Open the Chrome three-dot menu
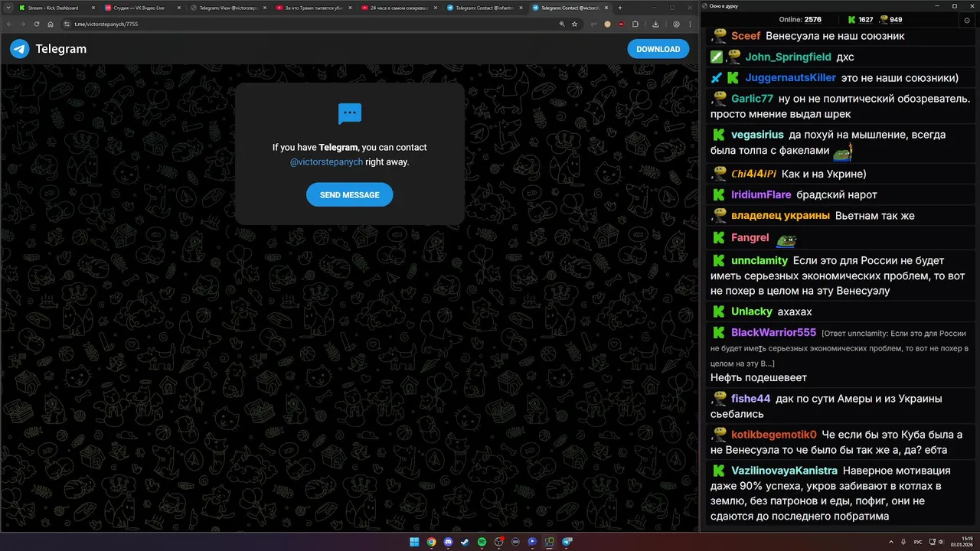Screen dimensions: 980x551 (689, 24)
